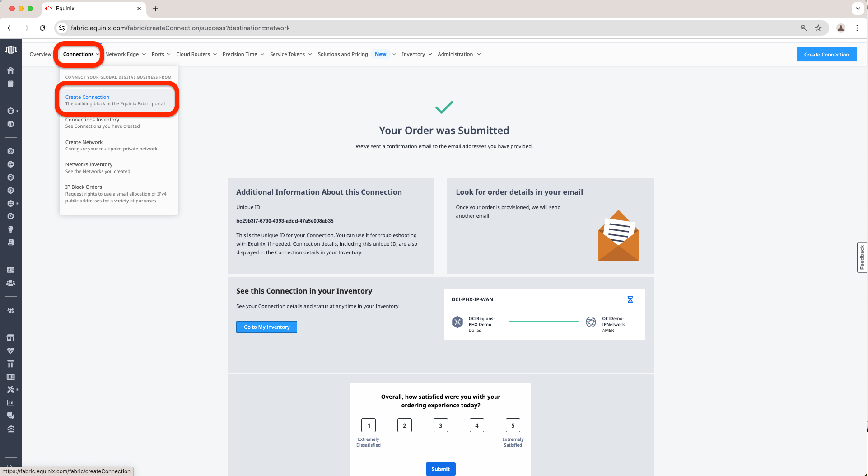The image size is (868, 476).
Task: Open the pillar column icon in the sidebar
Action: 11,364
